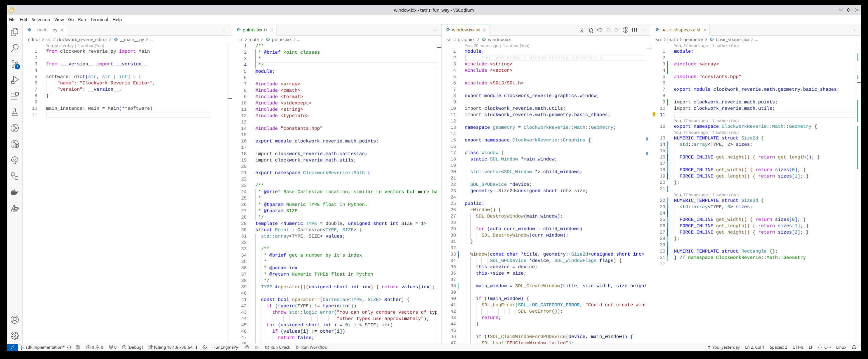Click the Manage settings gear icon

14,335
